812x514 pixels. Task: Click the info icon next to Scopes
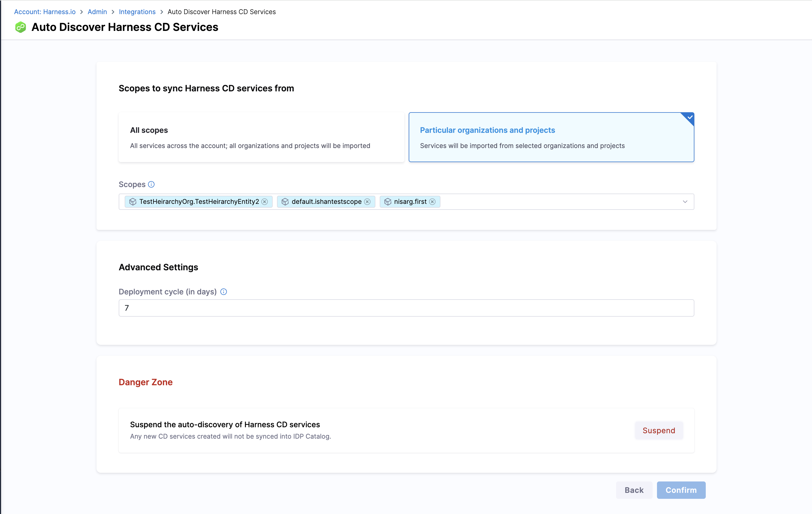(152, 185)
